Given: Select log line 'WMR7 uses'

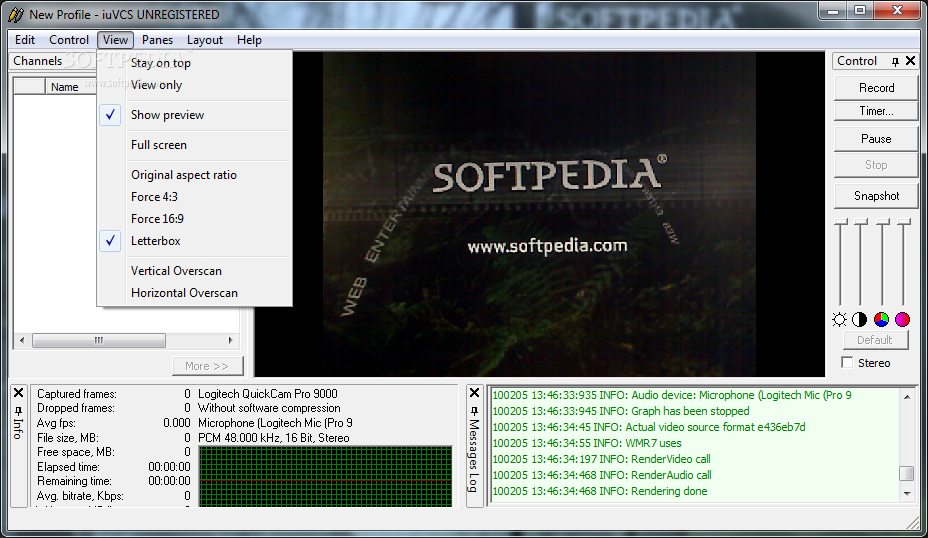Looking at the screenshot, I should 587,443.
